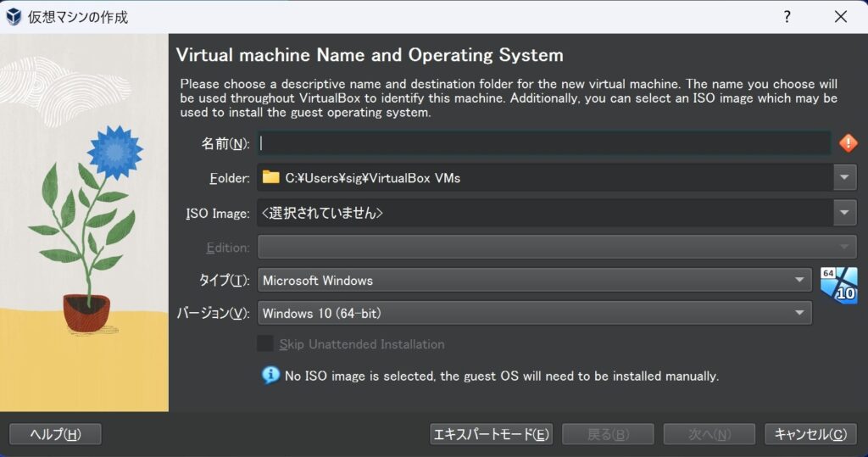Screen dimensions: 868x457
Task: Click the Windows 10 64-bit OS badge icon
Action: click(x=838, y=285)
